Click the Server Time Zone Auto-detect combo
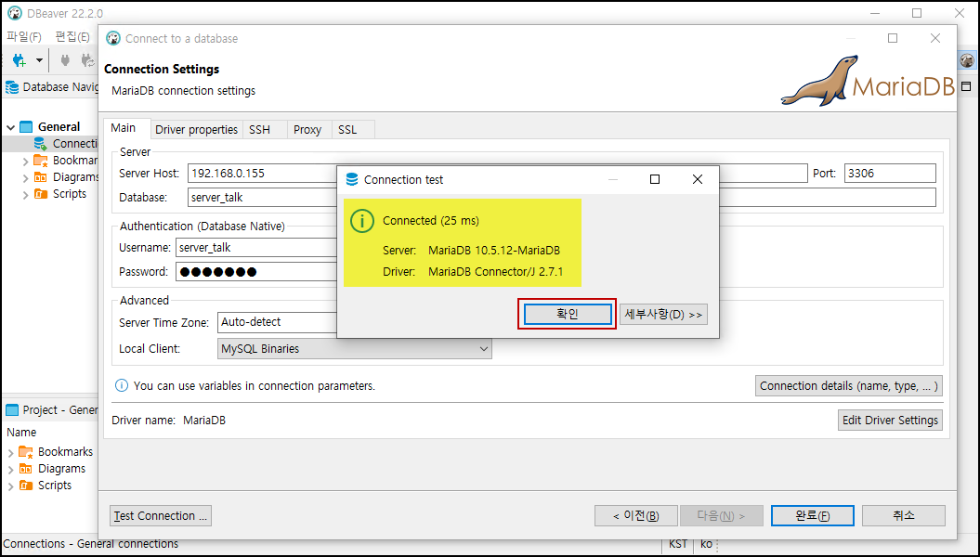The height and width of the screenshot is (557, 980). click(278, 322)
